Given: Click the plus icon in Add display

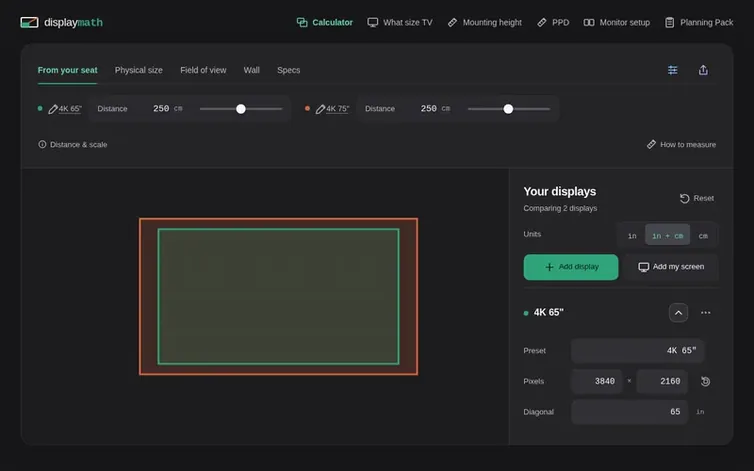Looking at the screenshot, I should coord(549,267).
